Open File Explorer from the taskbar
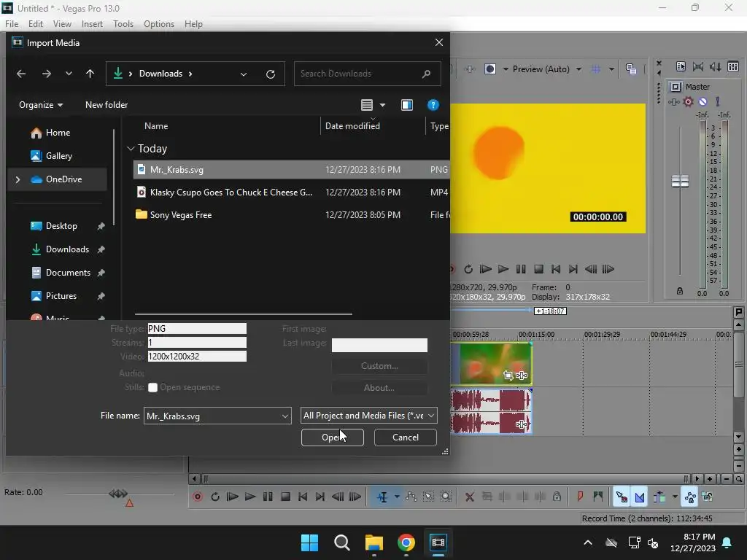The width and height of the screenshot is (747, 560). pyautogui.click(x=374, y=542)
